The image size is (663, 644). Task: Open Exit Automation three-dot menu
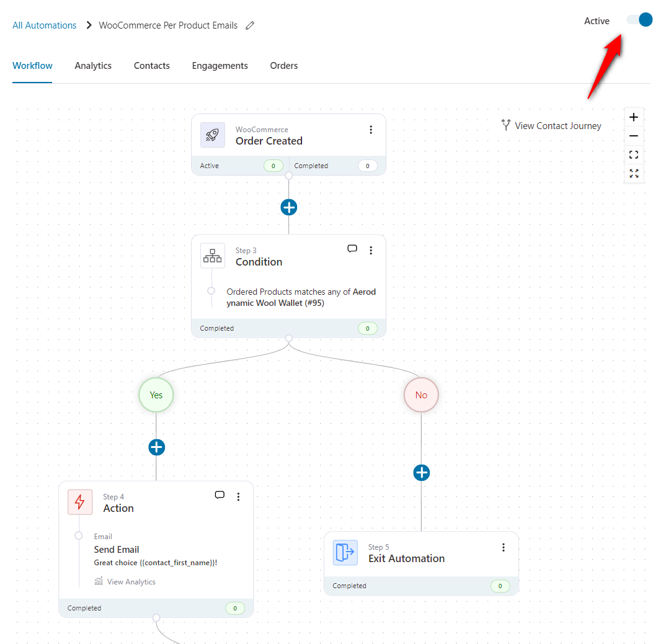coord(504,547)
